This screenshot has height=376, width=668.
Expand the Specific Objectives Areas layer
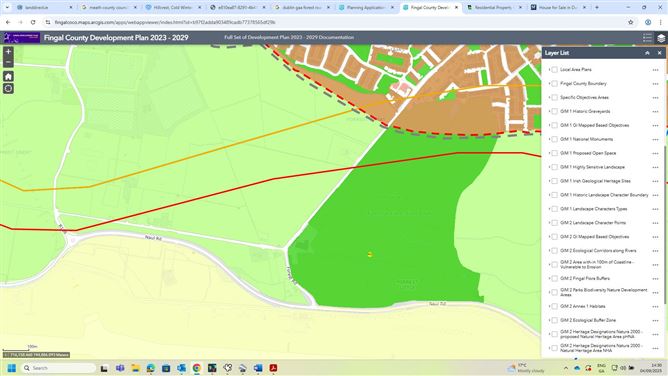[x=549, y=98]
